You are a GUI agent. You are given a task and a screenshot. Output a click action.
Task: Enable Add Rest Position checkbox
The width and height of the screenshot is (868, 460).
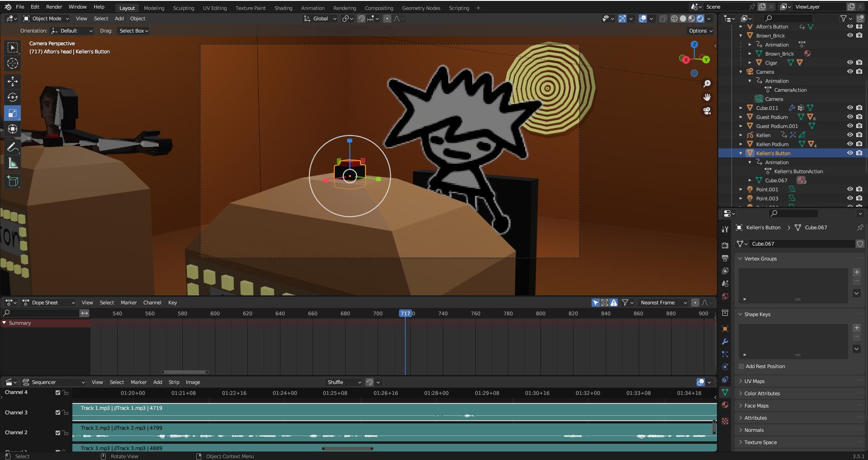pyautogui.click(x=741, y=366)
